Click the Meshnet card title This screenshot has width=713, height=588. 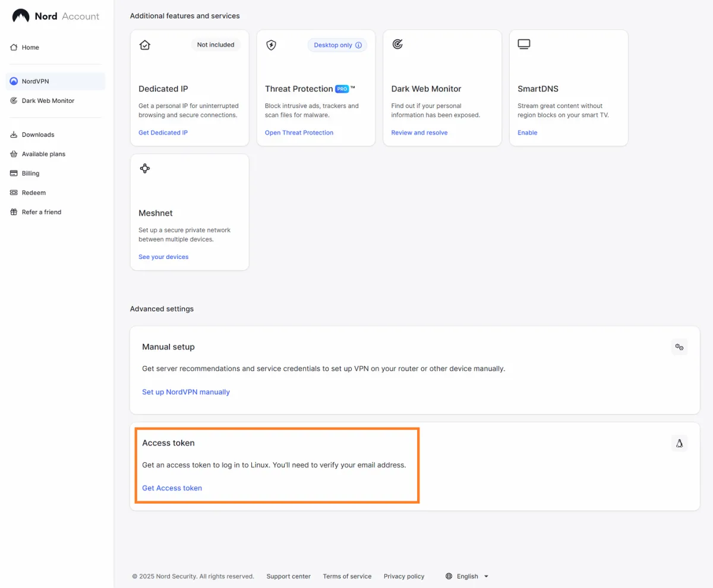click(156, 213)
